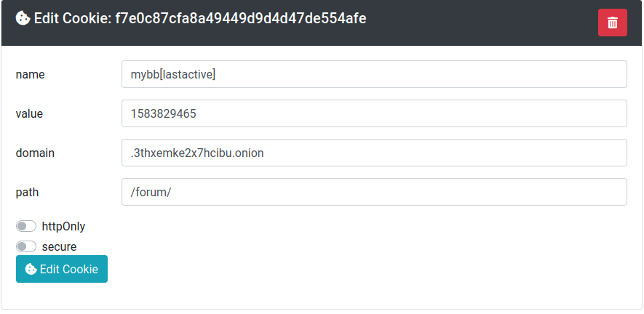Click empty dark header area left of trash button

coord(480,23)
